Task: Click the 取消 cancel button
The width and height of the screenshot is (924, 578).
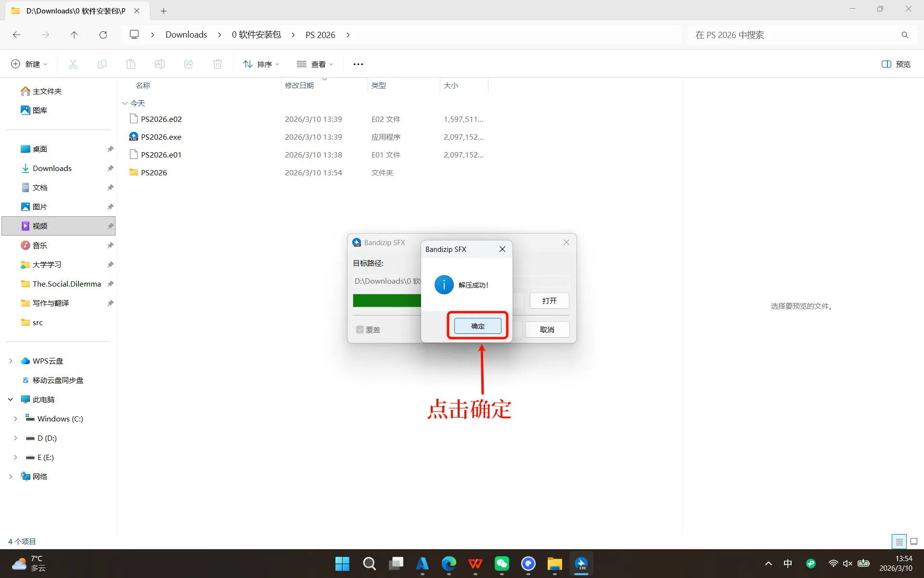Action: [x=547, y=329]
